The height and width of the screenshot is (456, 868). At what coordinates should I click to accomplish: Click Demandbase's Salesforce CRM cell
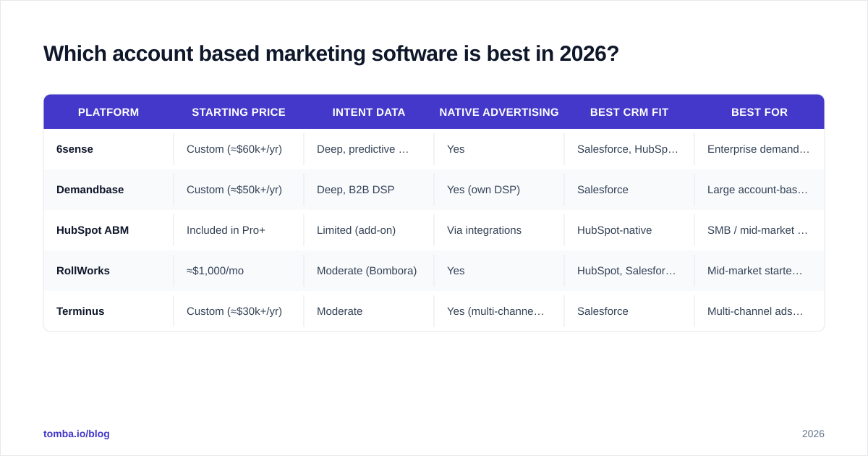pos(629,190)
